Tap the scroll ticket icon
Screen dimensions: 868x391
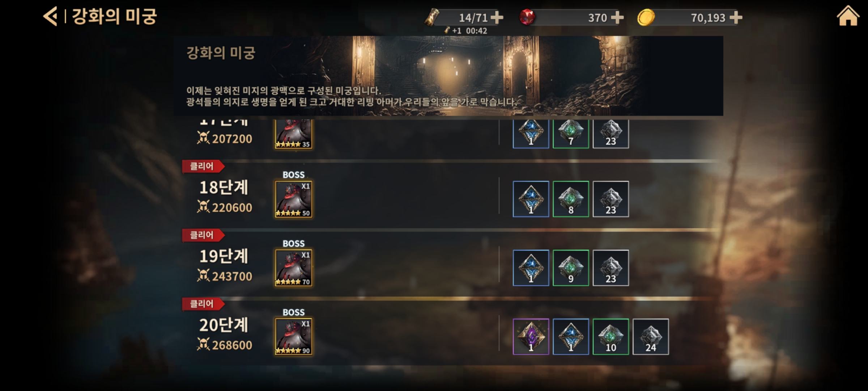(432, 17)
